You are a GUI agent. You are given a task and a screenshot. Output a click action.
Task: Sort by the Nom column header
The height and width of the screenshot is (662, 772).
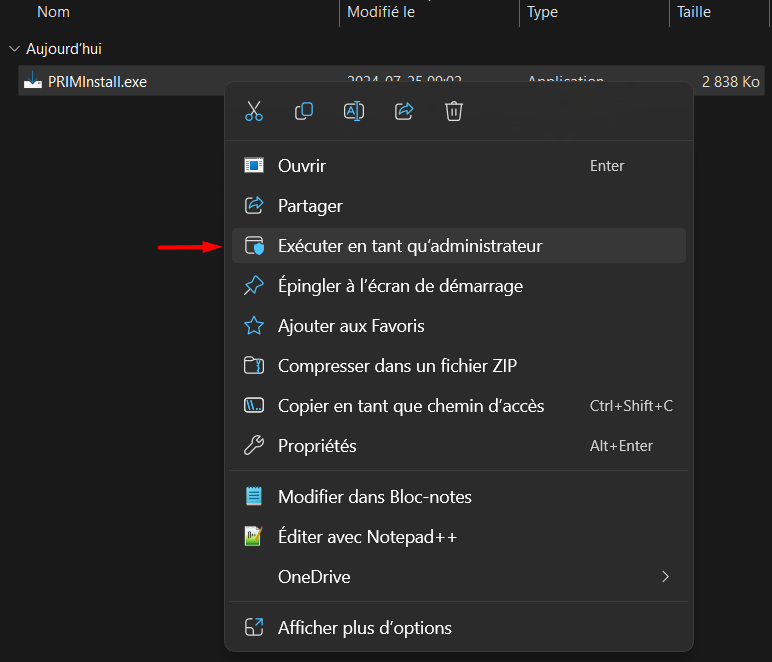click(x=53, y=12)
